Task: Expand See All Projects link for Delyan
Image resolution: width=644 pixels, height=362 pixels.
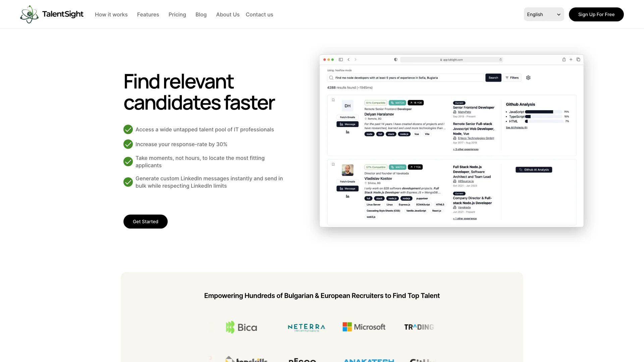Action: 517,127
